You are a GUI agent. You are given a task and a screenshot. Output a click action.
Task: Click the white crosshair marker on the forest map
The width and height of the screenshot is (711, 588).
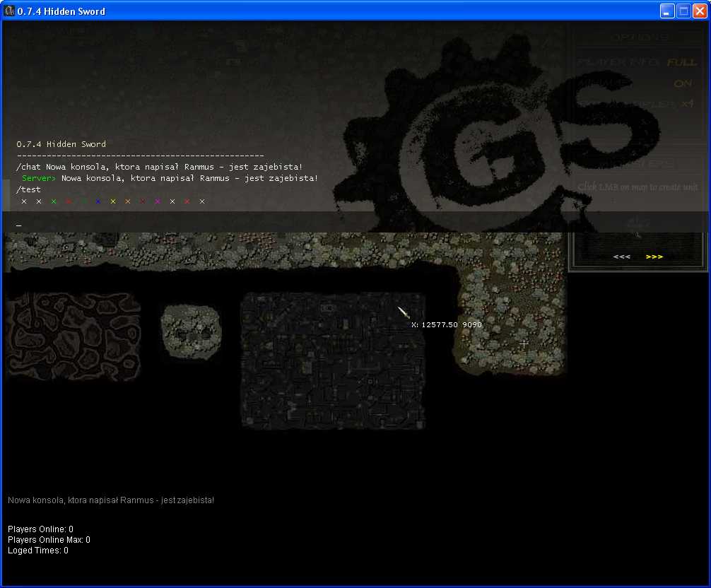(x=524, y=343)
